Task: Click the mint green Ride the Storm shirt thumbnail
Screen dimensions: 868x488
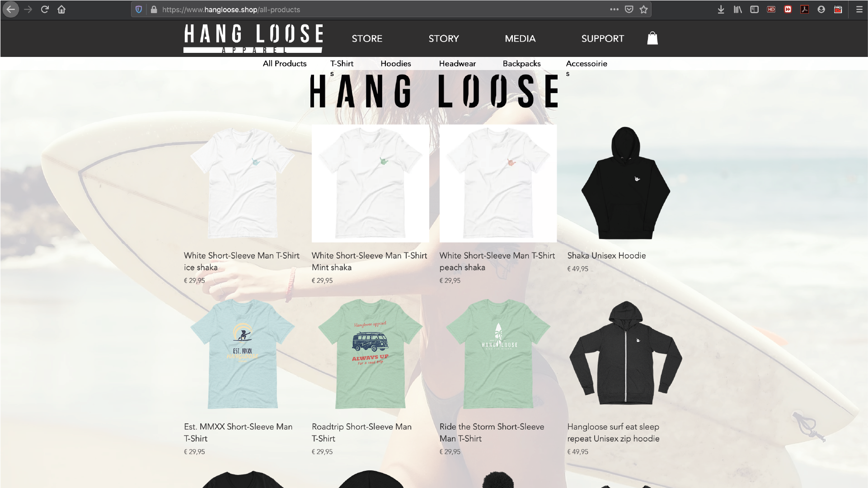Action: click(498, 354)
